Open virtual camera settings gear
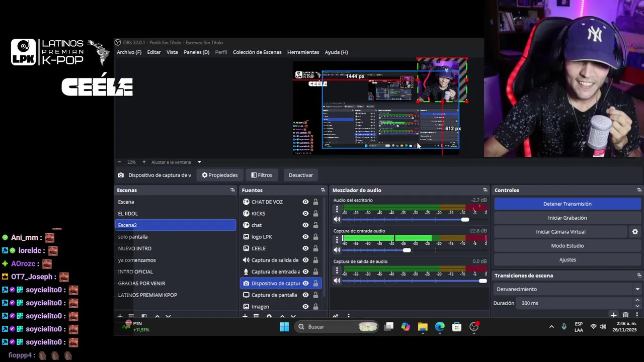This screenshot has height=362, width=644. (635, 231)
